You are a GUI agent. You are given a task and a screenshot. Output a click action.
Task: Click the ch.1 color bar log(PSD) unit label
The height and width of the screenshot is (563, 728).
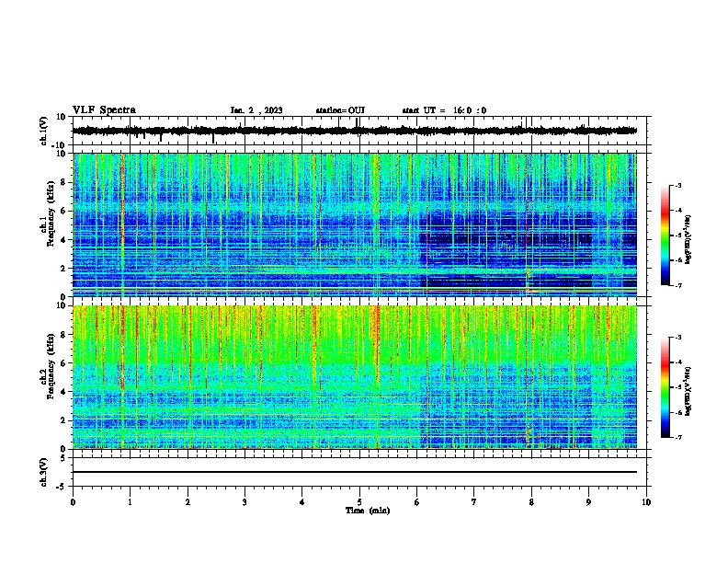click(x=688, y=239)
